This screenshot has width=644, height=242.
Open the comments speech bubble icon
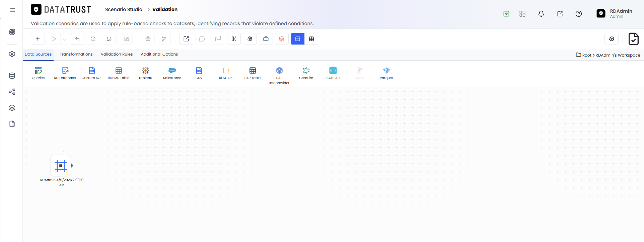(202, 39)
